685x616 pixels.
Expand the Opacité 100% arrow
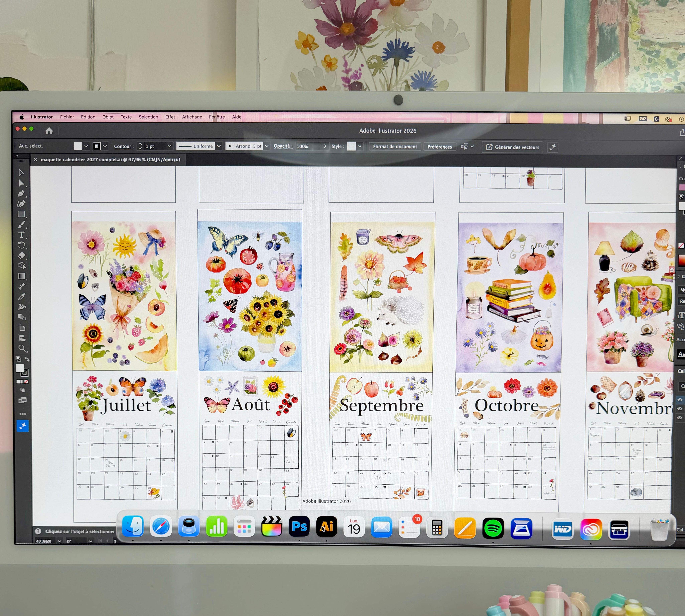325,146
